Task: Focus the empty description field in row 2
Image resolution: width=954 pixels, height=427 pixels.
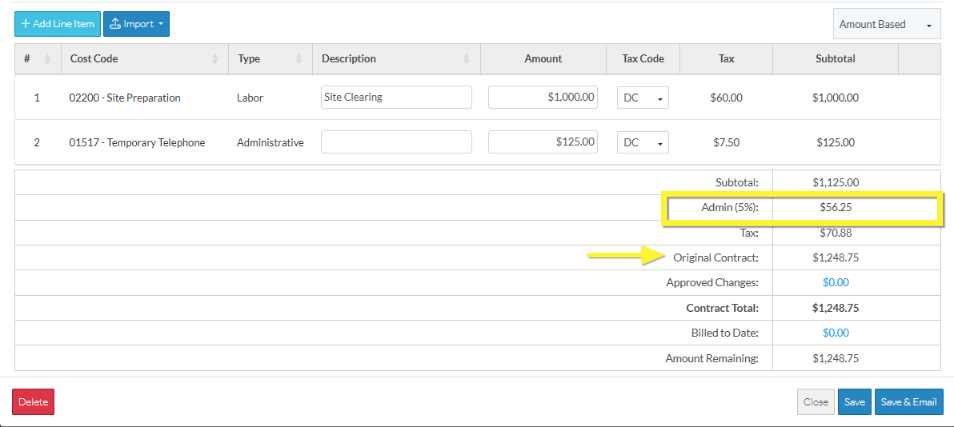Action: point(395,143)
